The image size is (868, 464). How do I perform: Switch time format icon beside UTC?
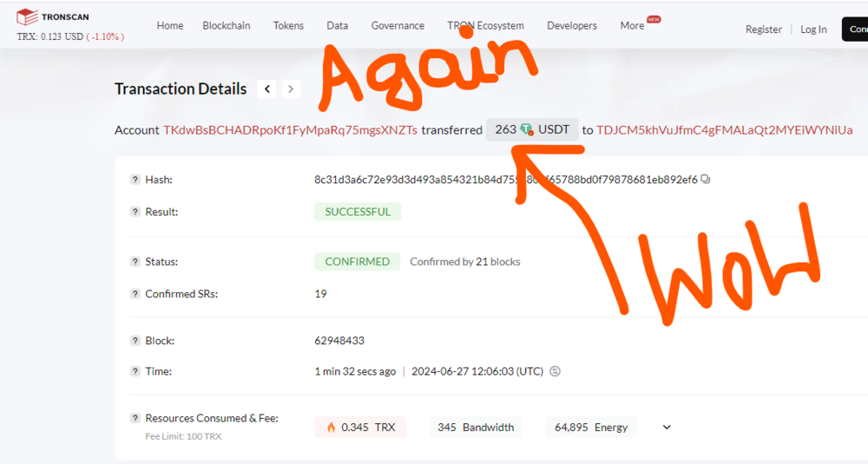click(556, 371)
